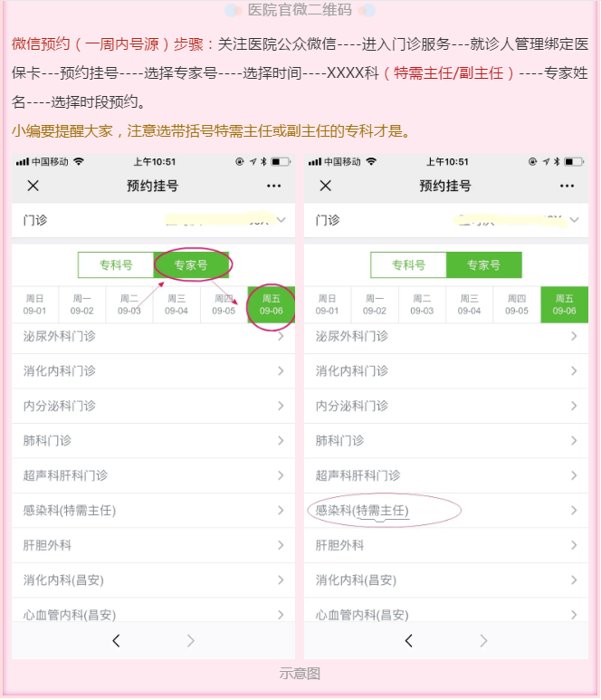Viewport: 601px width, 700px height.
Task: Open 感染科(特需主任) on the right phone
Action: pyautogui.click(x=446, y=510)
